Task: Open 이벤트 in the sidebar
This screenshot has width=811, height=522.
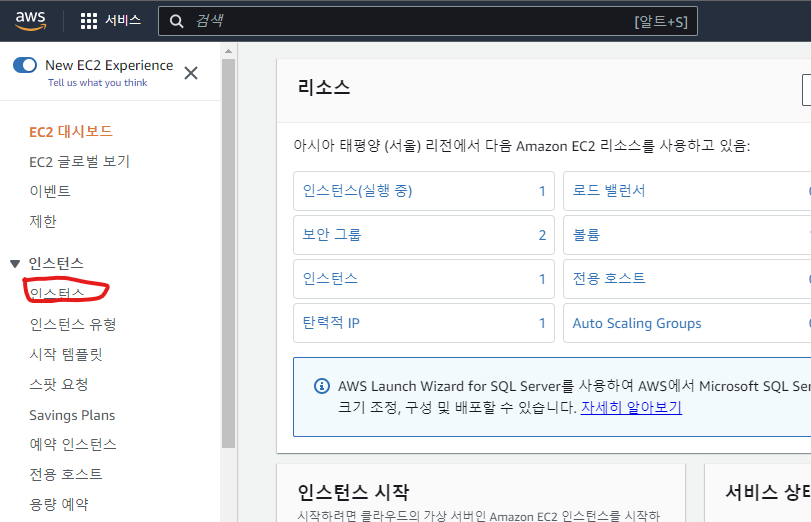Action: [50, 191]
